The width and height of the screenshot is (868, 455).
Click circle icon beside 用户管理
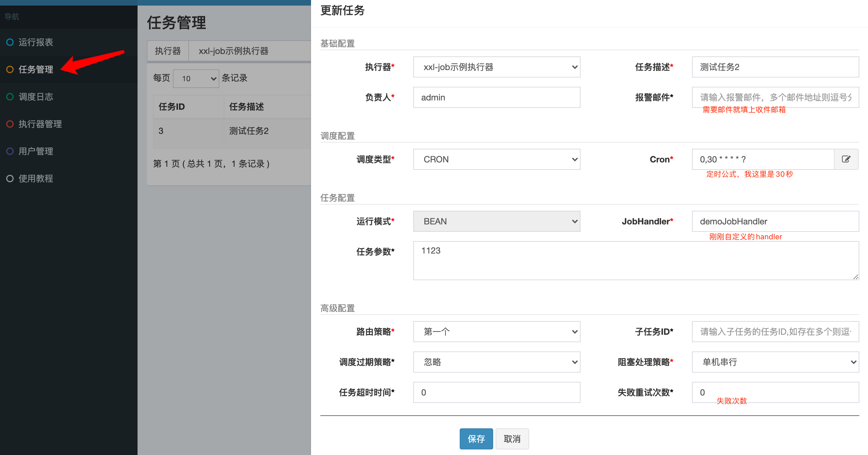click(x=10, y=151)
